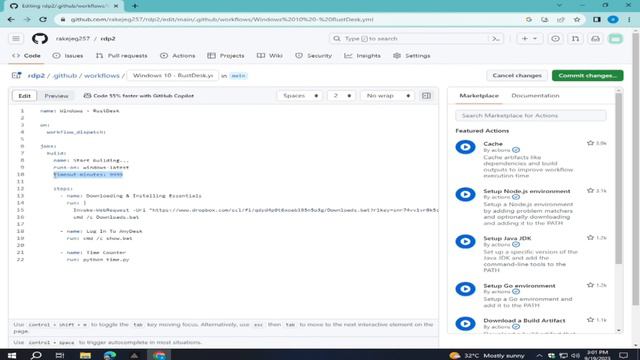Open the issues shortcut icon in header

tap(555, 39)
